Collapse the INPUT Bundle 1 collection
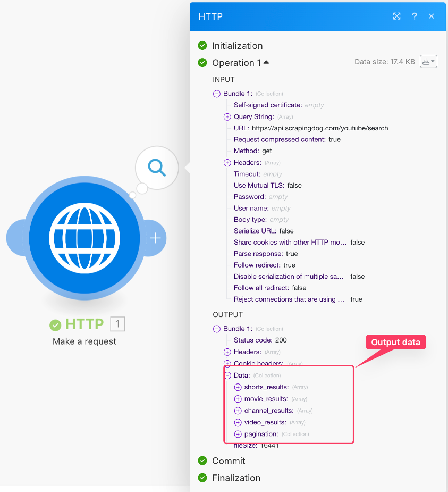Image resolution: width=448 pixels, height=492 pixels. 217,94
